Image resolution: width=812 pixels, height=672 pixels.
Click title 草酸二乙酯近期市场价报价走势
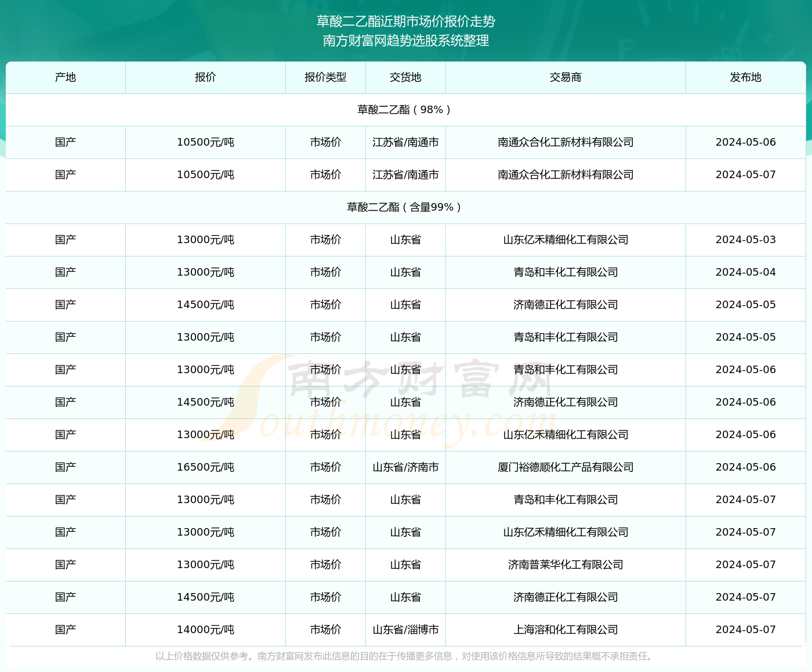(405, 21)
